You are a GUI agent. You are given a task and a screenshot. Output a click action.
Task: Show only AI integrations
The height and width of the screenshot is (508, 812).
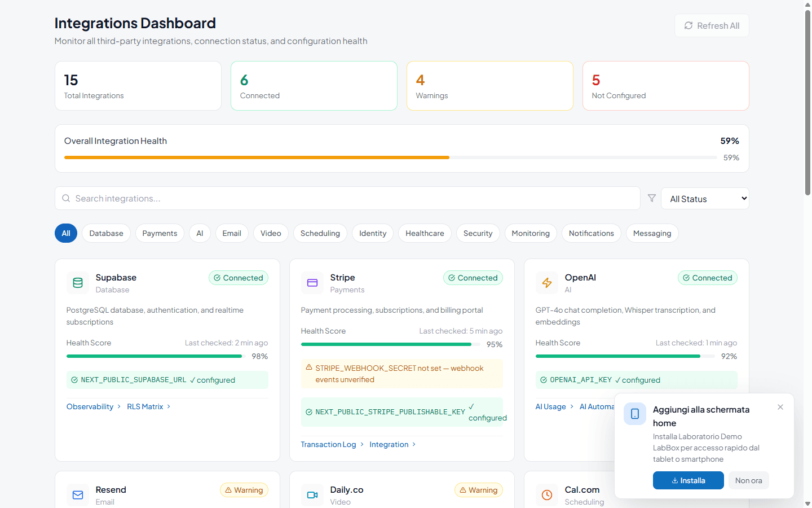pos(200,233)
